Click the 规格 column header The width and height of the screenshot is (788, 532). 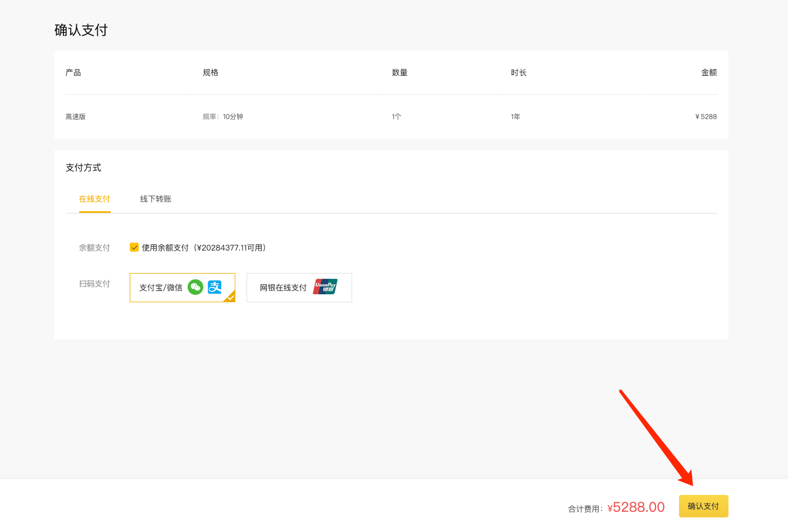(x=211, y=72)
